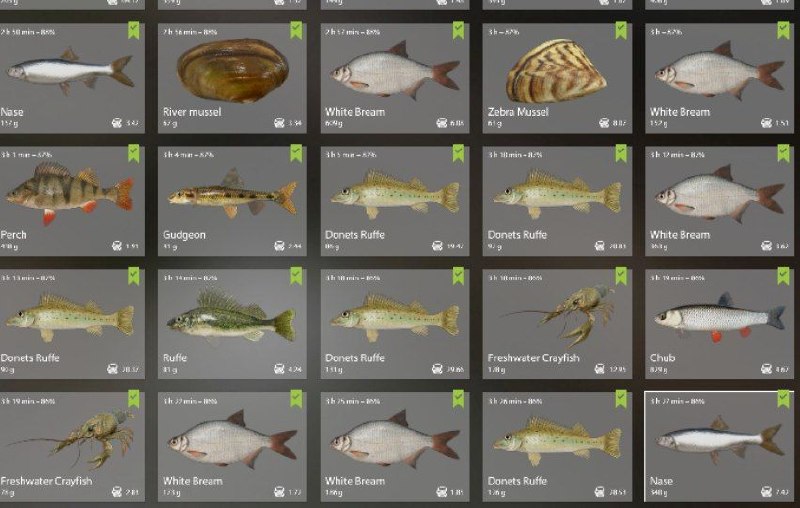Screen dimensions: 800x508
Task: Click the Freshwater Crayfish label beside Chub
Action: (533, 358)
